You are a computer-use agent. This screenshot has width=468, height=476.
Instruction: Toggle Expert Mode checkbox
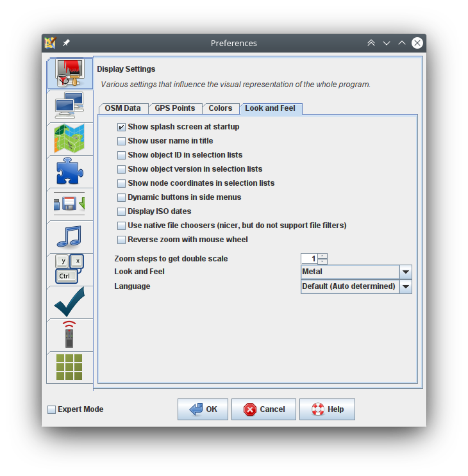[52, 409]
